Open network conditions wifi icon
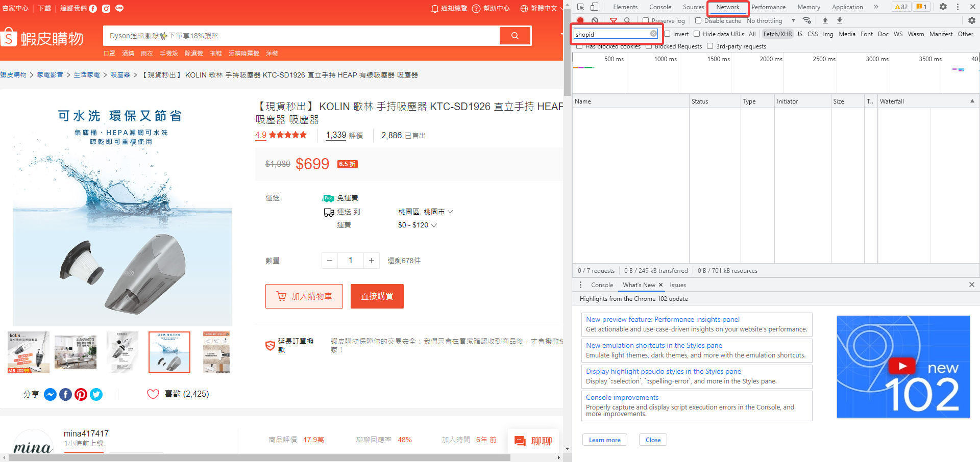This screenshot has height=462, width=980. point(807,20)
